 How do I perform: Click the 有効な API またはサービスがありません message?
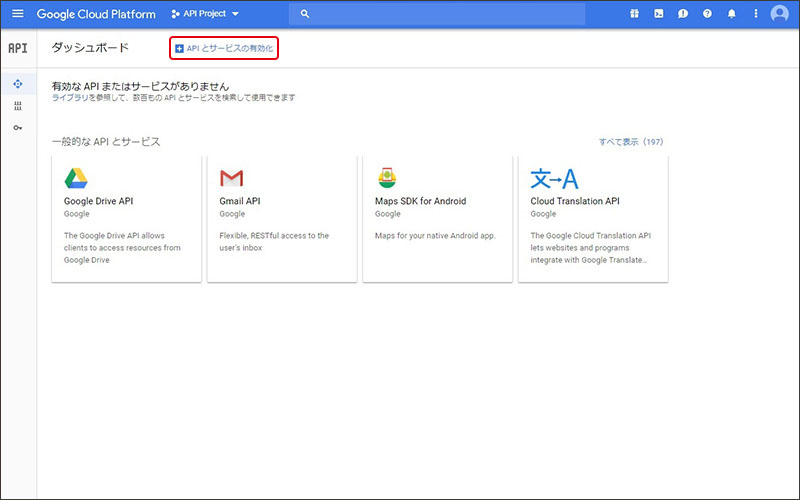tap(140, 86)
